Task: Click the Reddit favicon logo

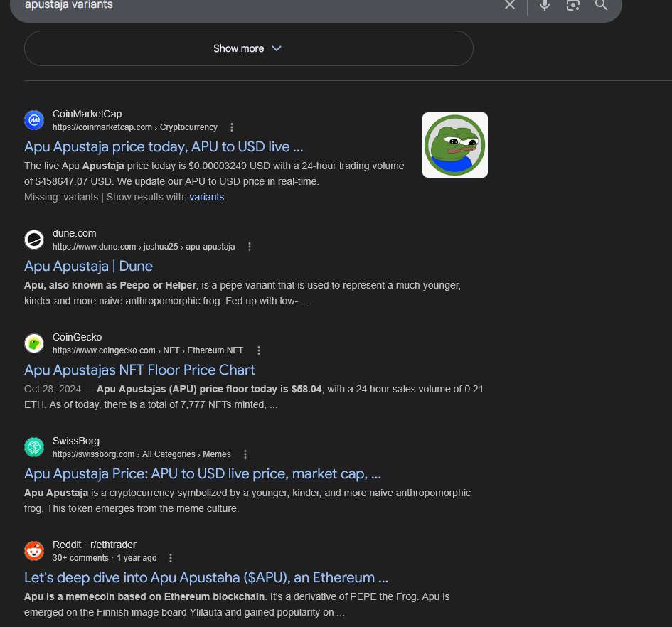Action: click(34, 551)
